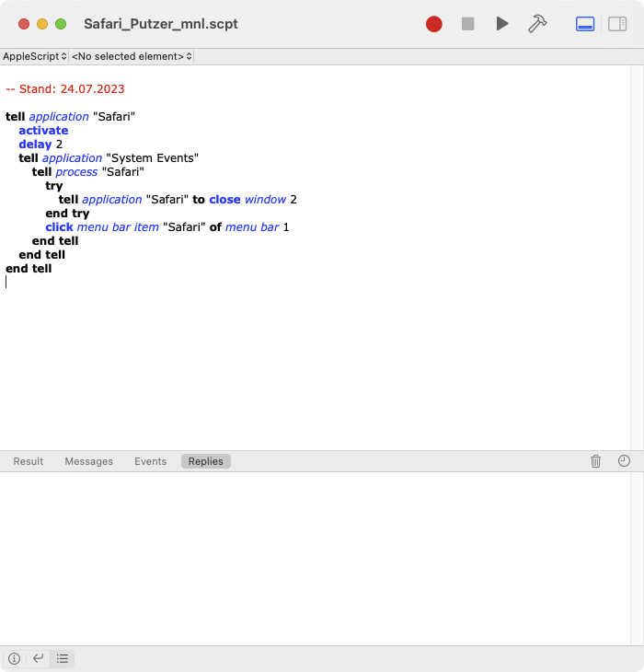Screen dimensions: 644x672
Task: Show the result pane via return-arrow icon
Action: pos(38,658)
